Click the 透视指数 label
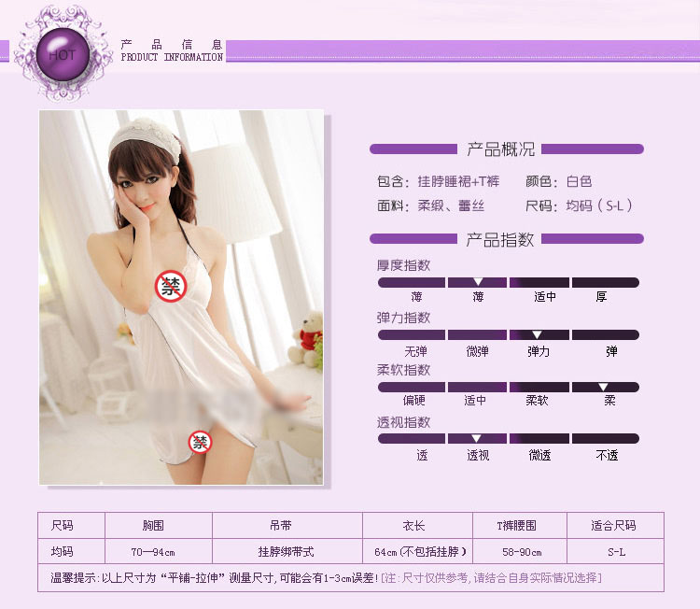 403,422
